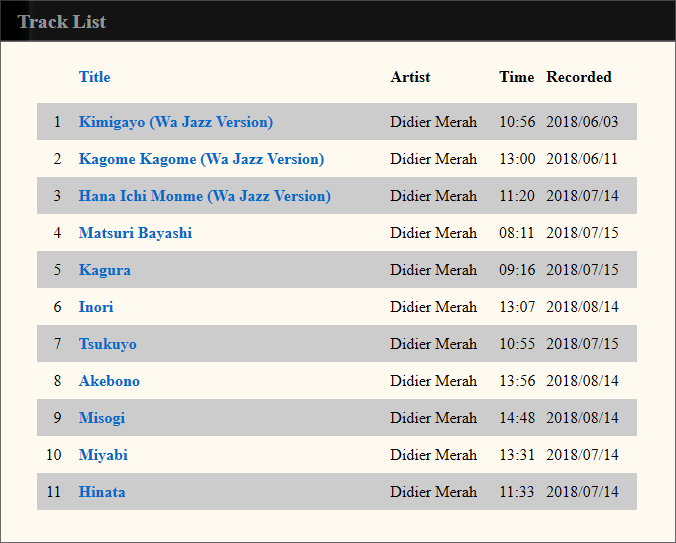Click recorded date 2018/07/15 in Kagura row

582,270
